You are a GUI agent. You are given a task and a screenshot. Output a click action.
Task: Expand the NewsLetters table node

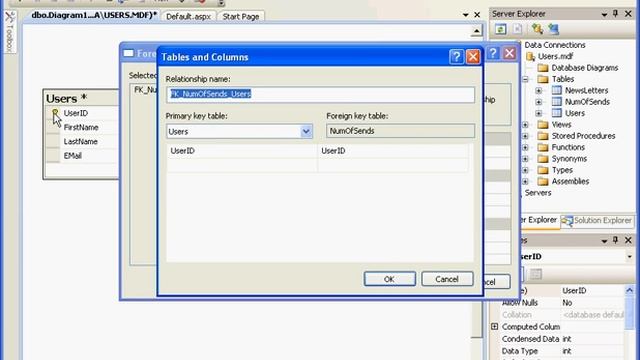(539, 91)
